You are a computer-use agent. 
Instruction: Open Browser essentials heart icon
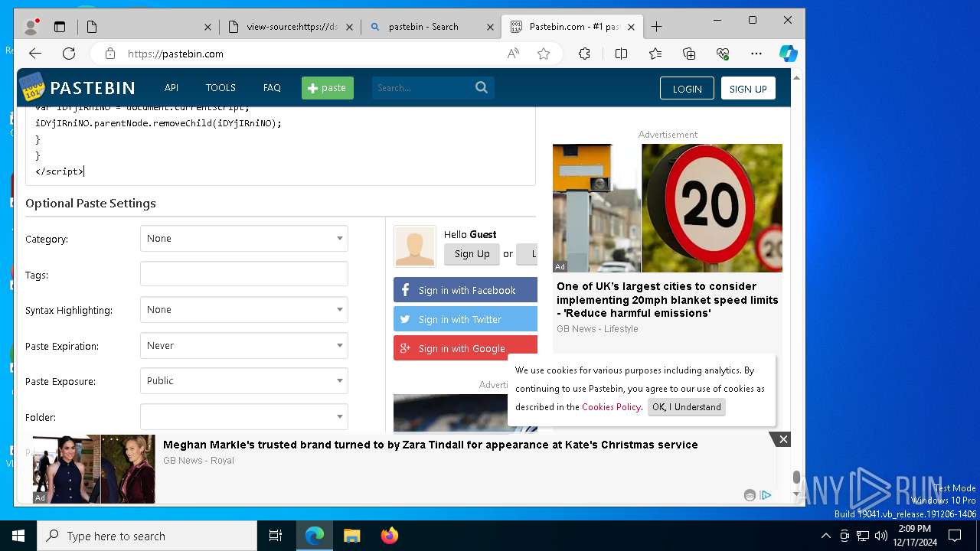[x=723, y=54]
